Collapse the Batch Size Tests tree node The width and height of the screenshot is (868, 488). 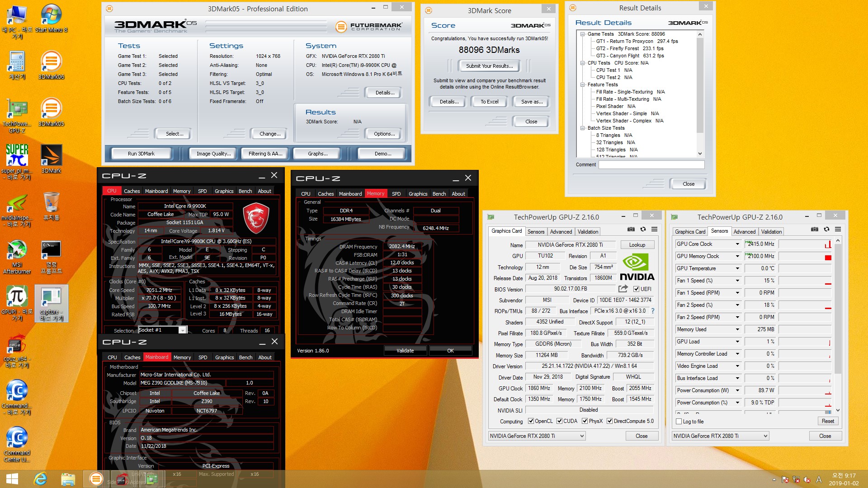(583, 128)
